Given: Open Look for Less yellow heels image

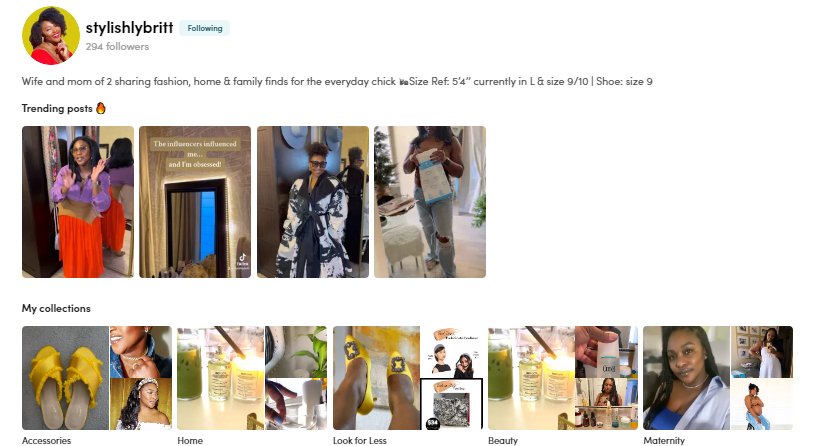Looking at the screenshot, I should (x=376, y=378).
